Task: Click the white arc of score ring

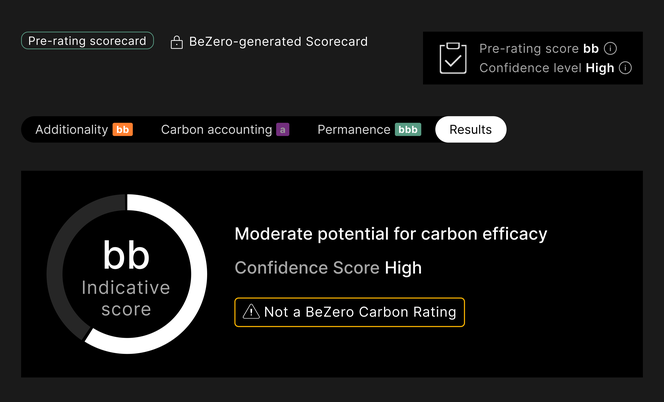Action: pyautogui.click(x=199, y=274)
